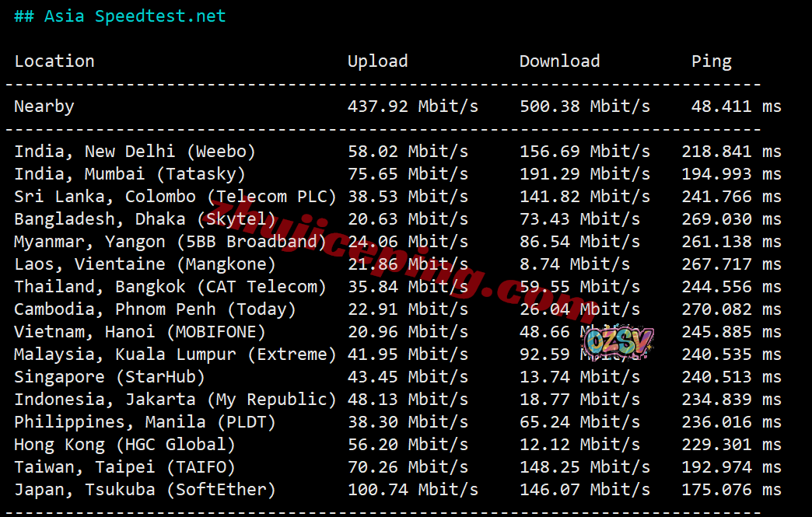The height and width of the screenshot is (517, 812).
Task: Click the Hong Kong (HGC Global) entry
Action: [x=124, y=445]
